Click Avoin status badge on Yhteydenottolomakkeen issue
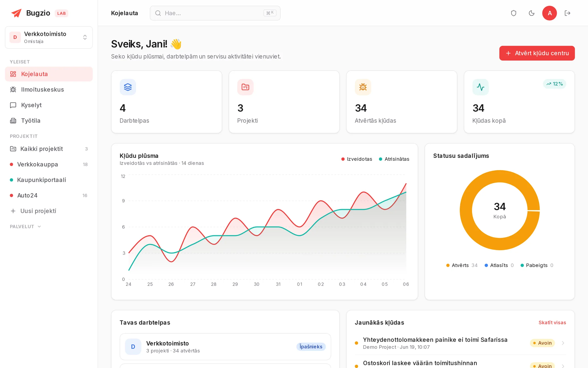The width and height of the screenshot is (588, 368). coord(542,343)
